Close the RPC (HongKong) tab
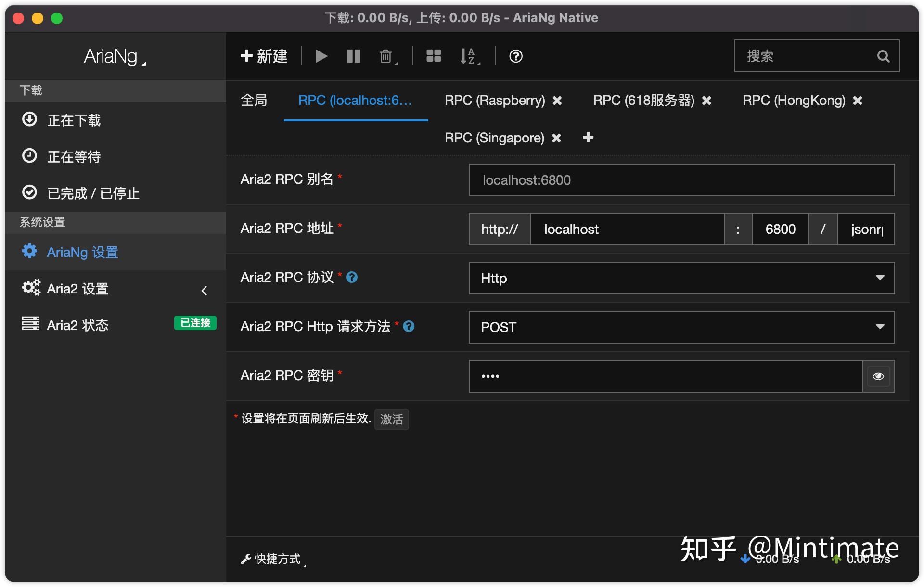The height and width of the screenshot is (587, 924). tap(858, 101)
